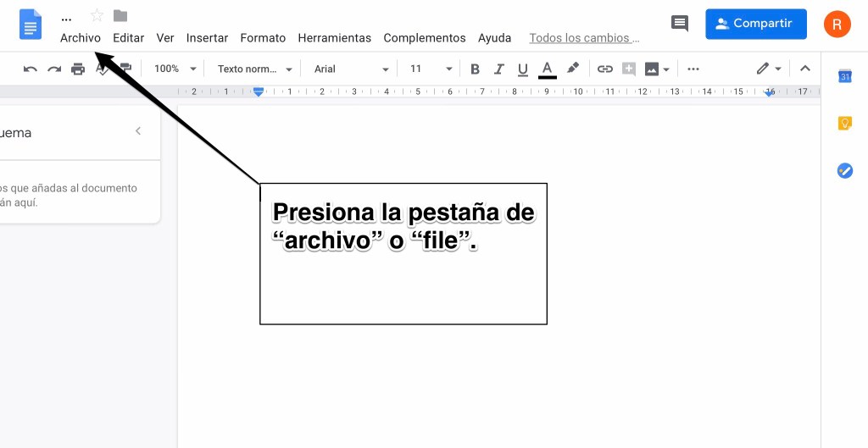
Task: Toggle underline formatting
Action: (x=522, y=69)
